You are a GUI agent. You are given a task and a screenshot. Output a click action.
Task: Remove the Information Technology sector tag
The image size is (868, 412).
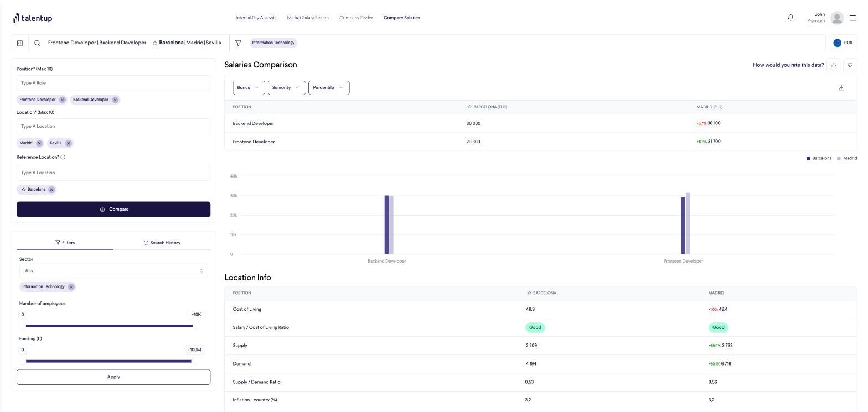pos(71,287)
